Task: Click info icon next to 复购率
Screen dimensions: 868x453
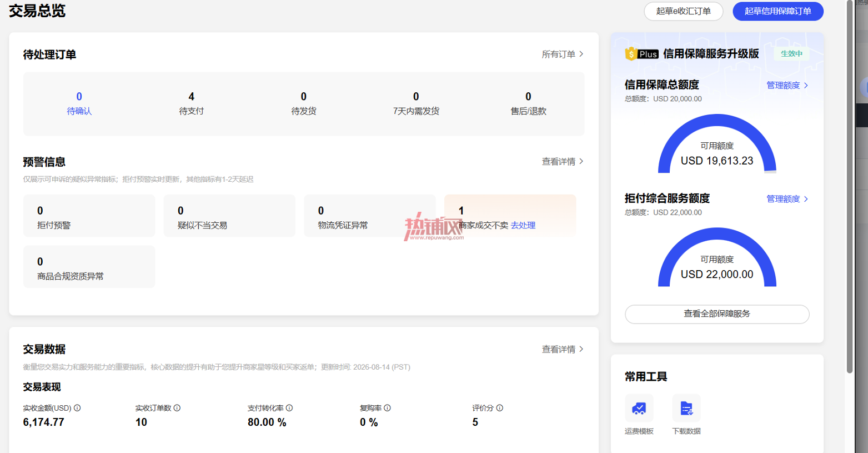Action: click(388, 408)
